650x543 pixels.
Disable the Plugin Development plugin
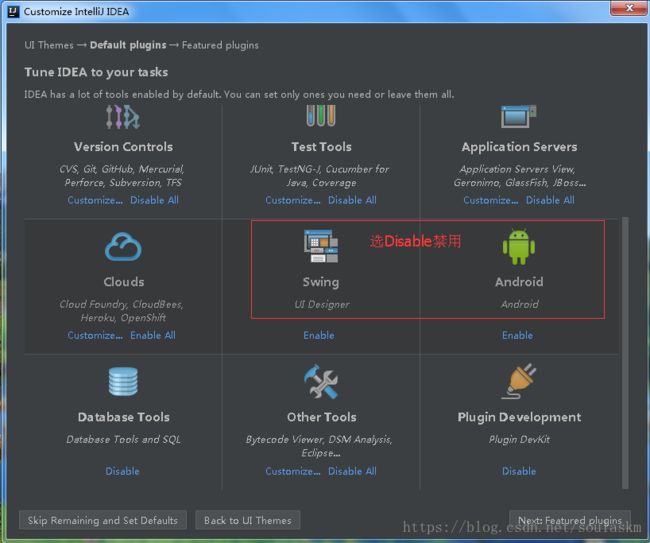(519, 471)
